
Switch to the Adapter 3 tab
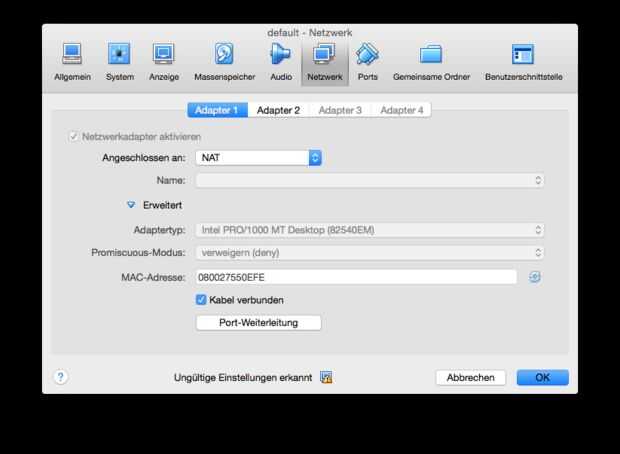tap(340, 110)
